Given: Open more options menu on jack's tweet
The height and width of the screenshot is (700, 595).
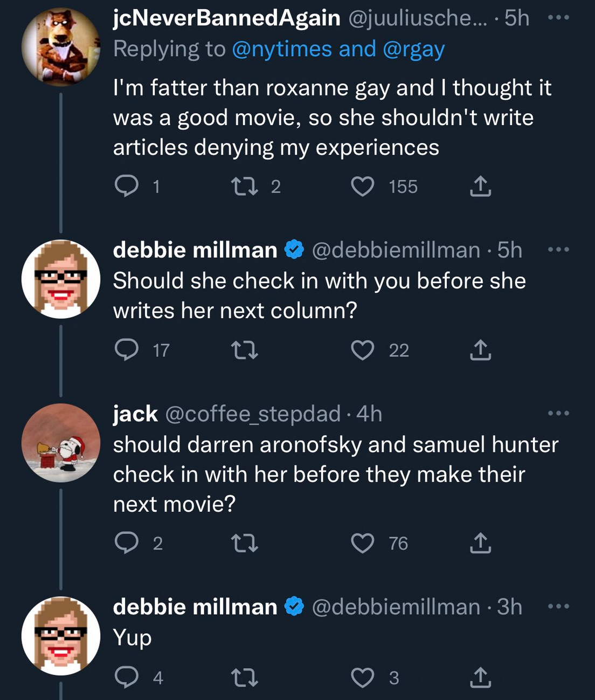Looking at the screenshot, I should 558,414.
